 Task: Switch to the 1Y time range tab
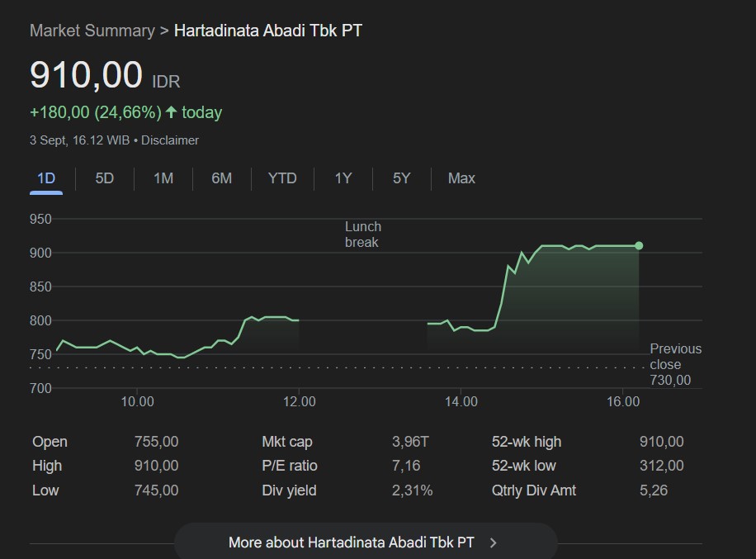343,178
